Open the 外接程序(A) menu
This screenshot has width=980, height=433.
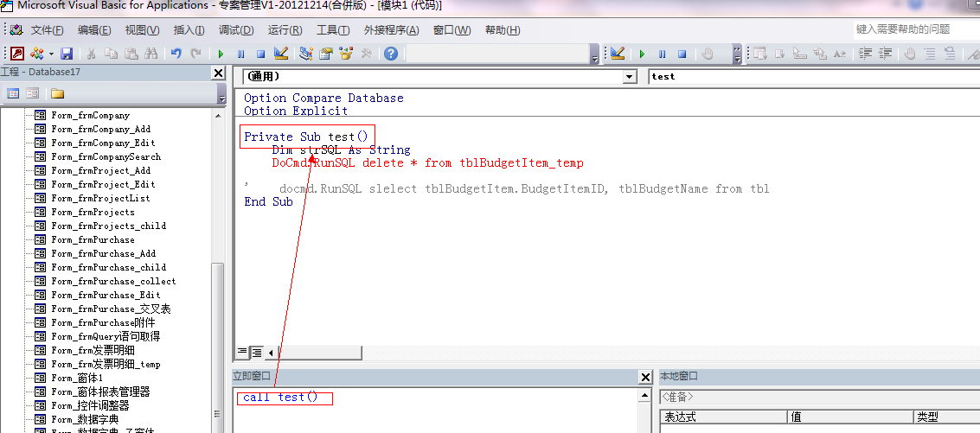[x=391, y=30]
